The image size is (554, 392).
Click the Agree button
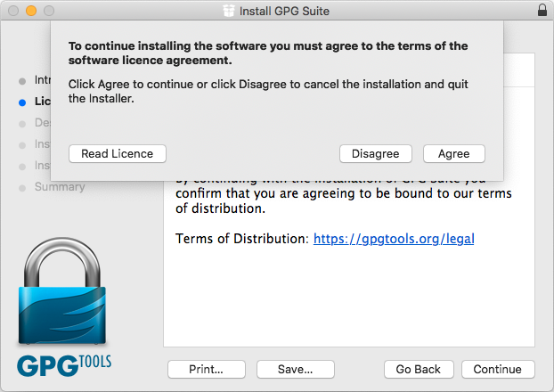[454, 154]
